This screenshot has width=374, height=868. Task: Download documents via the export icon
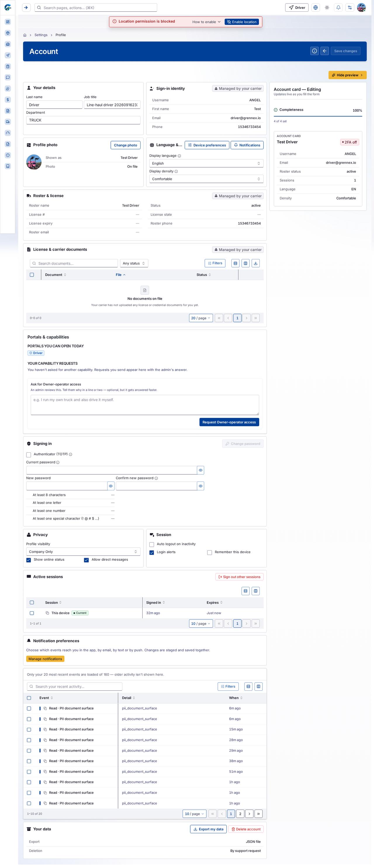tap(256, 263)
